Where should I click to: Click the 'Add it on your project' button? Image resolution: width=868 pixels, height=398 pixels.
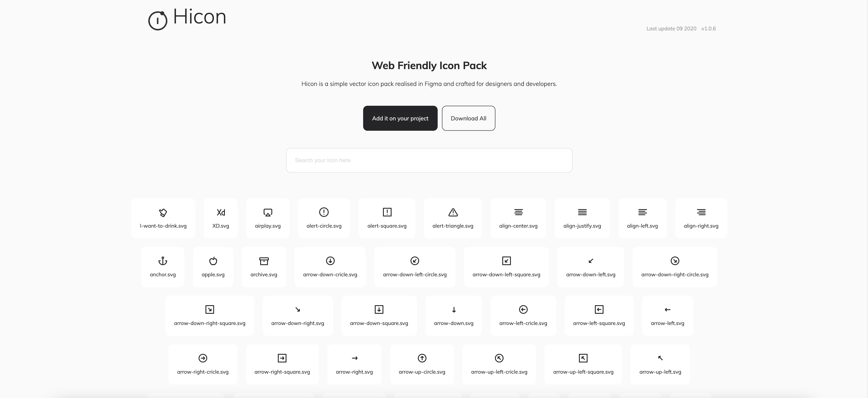[x=400, y=118]
